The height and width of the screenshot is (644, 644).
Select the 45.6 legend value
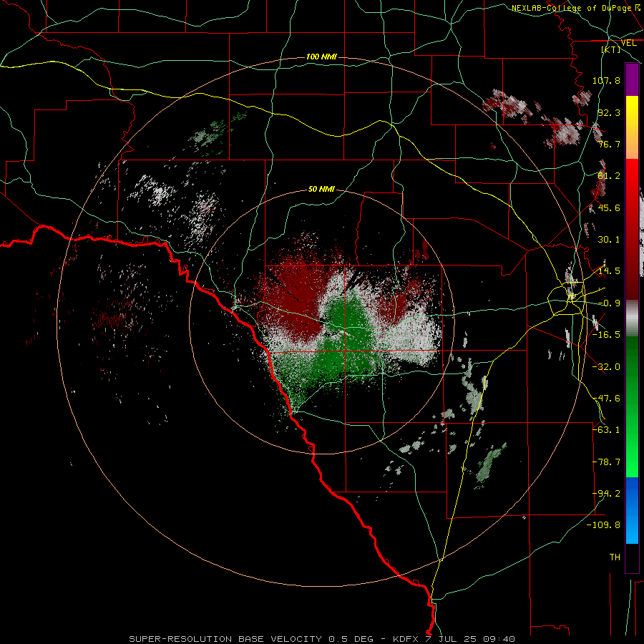(x=609, y=208)
